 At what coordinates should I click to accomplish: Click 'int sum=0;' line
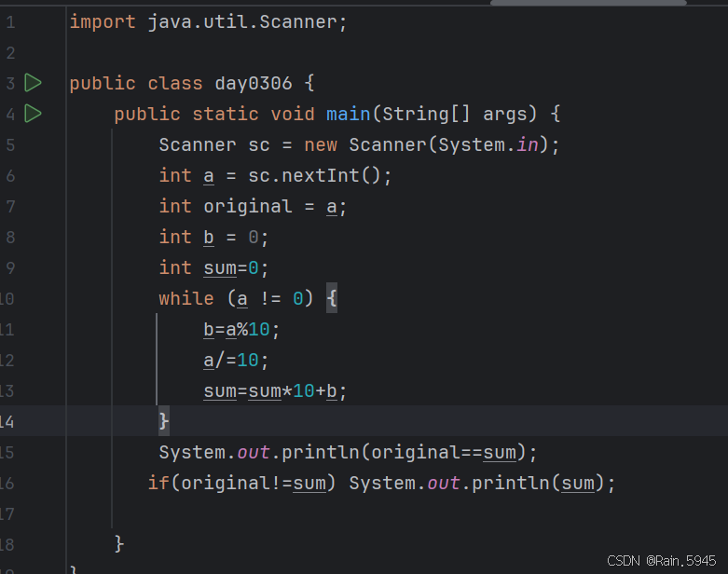click(x=213, y=268)
